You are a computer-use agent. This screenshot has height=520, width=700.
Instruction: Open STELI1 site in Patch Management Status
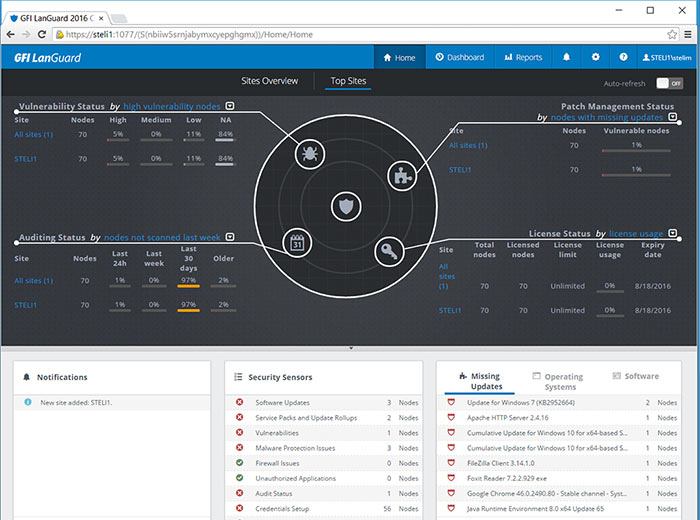click(460, 170)
